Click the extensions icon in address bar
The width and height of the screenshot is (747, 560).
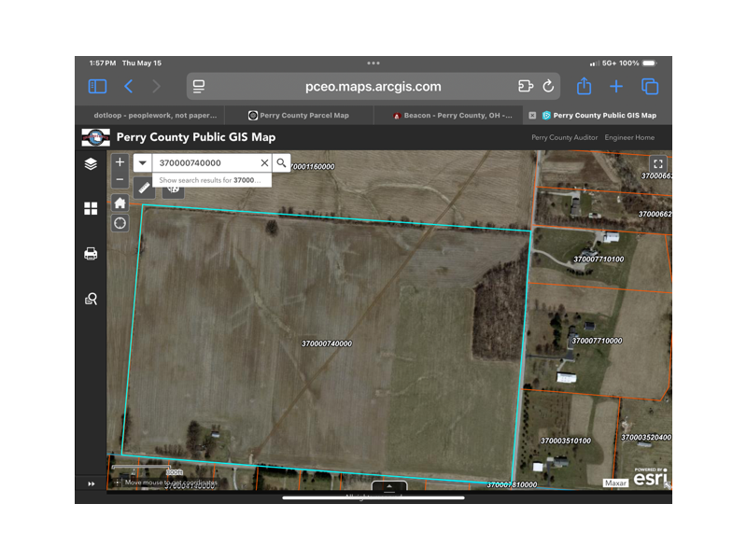(526, 86)
